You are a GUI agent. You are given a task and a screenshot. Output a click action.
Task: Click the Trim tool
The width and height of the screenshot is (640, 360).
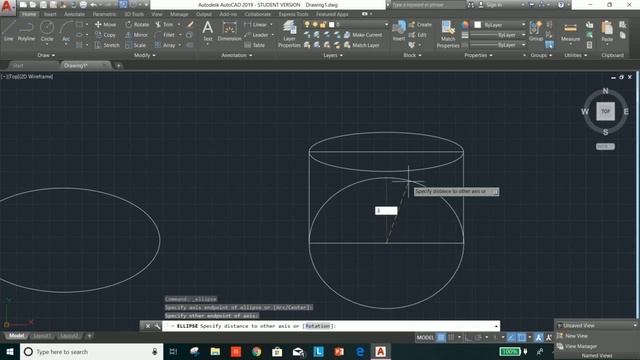[164, 24]
